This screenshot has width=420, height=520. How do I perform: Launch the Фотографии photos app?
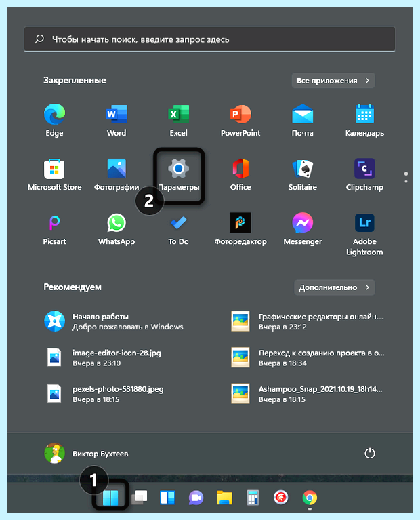pos(117,174)
